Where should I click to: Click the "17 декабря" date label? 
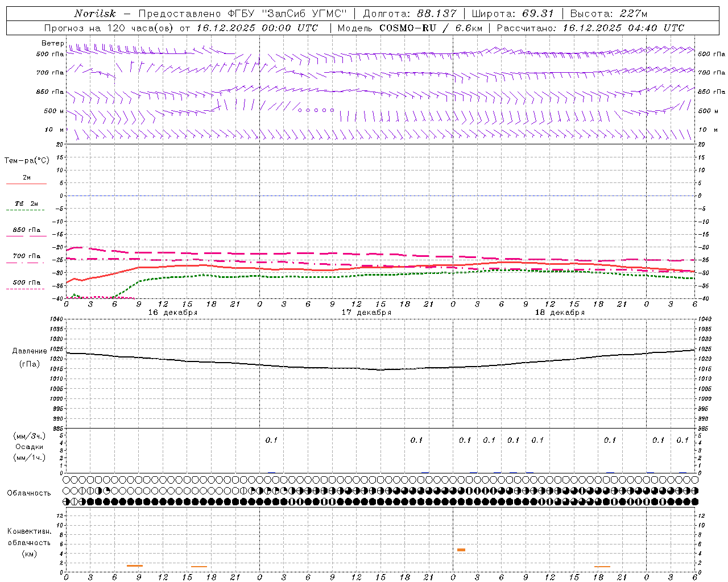pyautogui.click(x=366, y=313)
